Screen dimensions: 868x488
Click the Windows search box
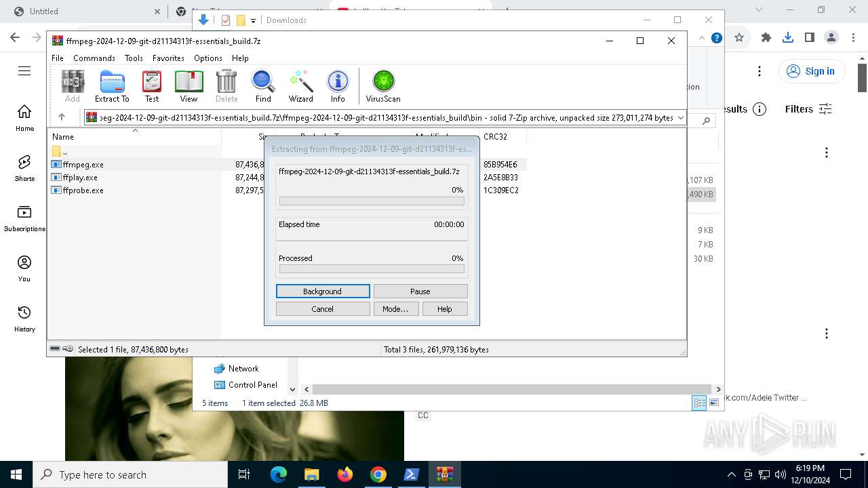coord(130,474)
